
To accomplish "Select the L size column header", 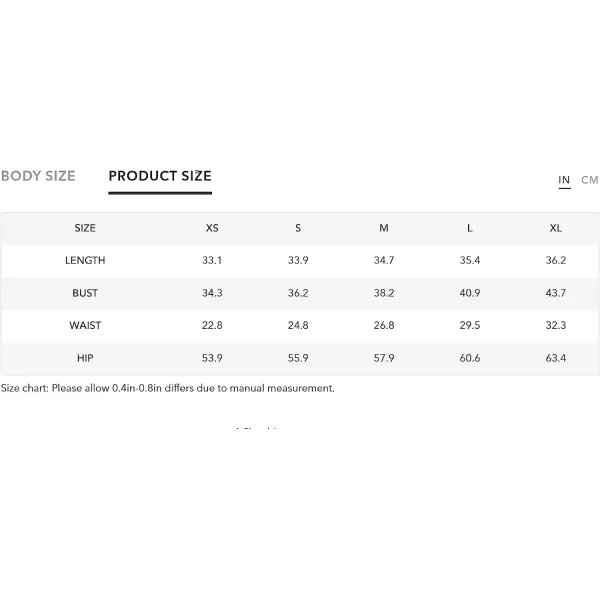I will [470, 228].
